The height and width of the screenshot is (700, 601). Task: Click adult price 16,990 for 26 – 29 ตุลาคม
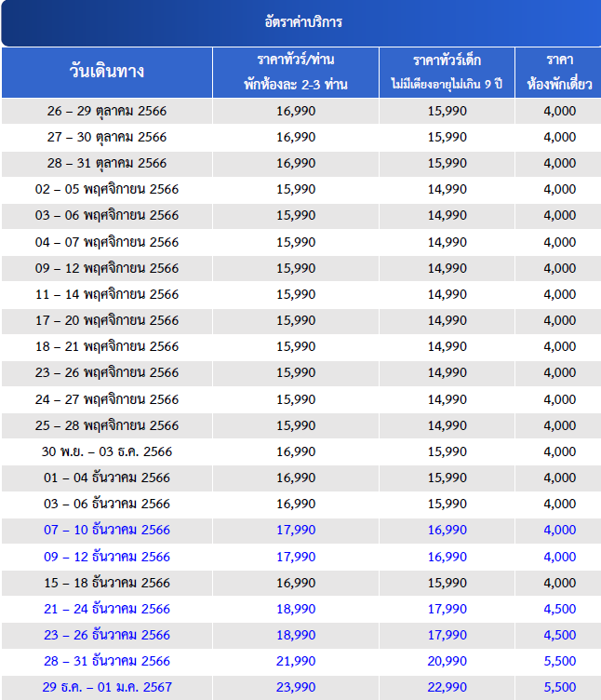click(x=296, y=111)
